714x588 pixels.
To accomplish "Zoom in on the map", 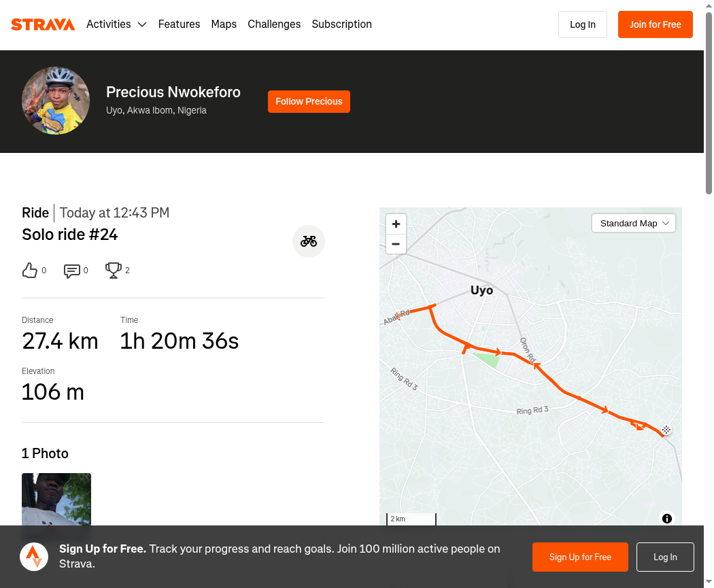I will click(396, 224).
